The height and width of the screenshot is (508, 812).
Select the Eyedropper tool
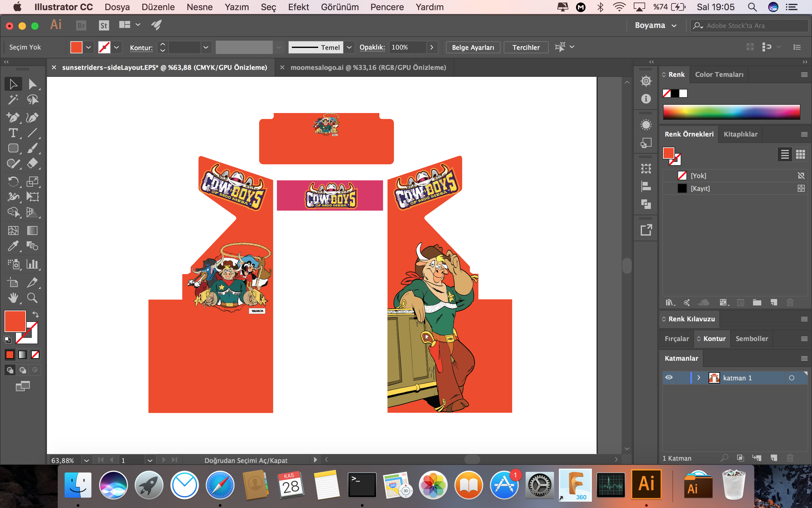(x=13, y=246)
